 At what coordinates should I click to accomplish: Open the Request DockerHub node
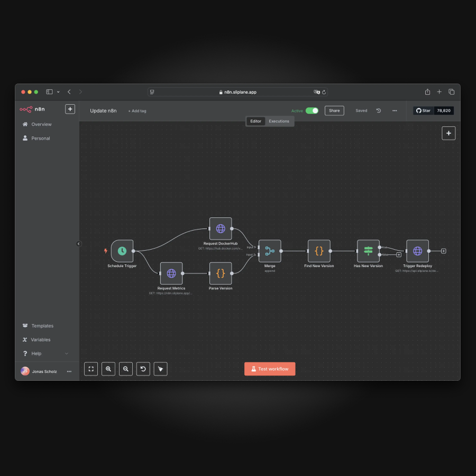point(221,229)
